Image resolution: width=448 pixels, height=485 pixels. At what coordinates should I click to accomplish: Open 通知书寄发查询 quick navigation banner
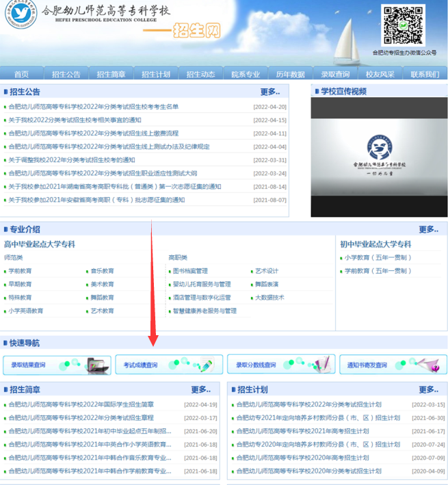coord(393,365)
